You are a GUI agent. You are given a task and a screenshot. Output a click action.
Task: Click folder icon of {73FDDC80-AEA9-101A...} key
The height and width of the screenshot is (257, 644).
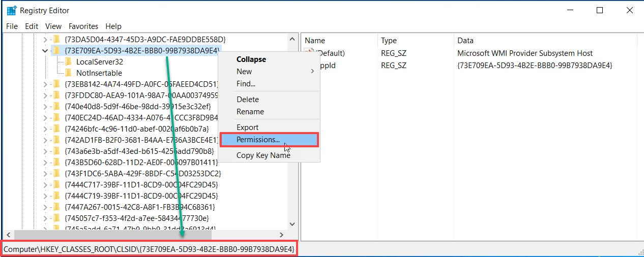coord(57,95)
